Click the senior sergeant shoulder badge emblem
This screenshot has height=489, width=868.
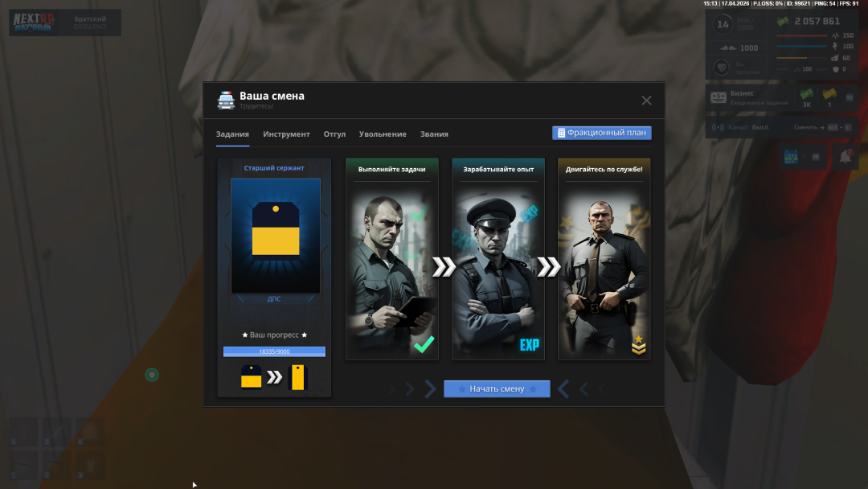(275, 229)
